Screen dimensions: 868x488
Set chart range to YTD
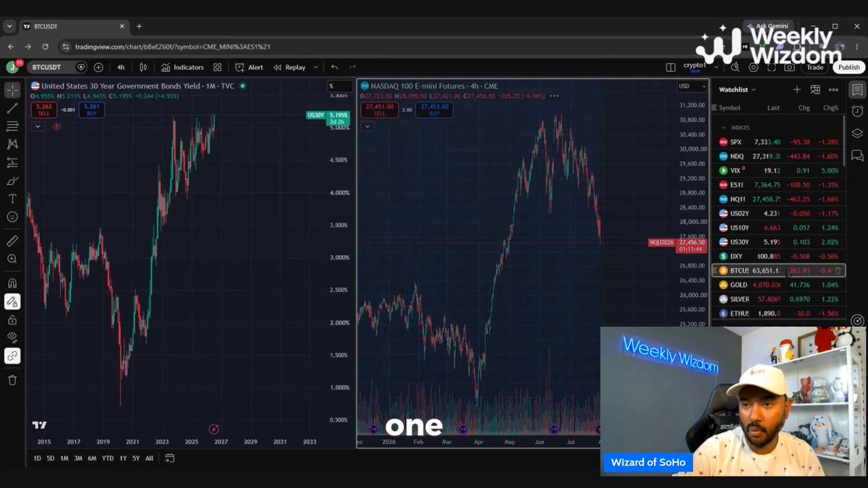(108, 458)
